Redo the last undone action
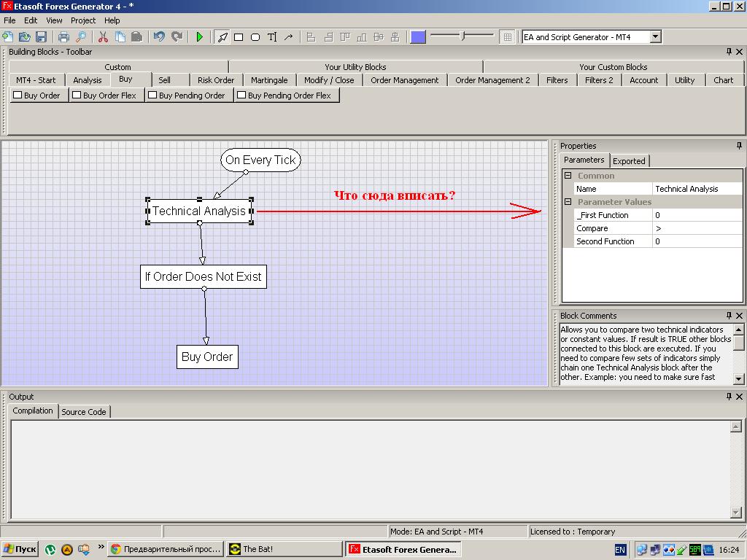747x560 pixels. (177, 36)
